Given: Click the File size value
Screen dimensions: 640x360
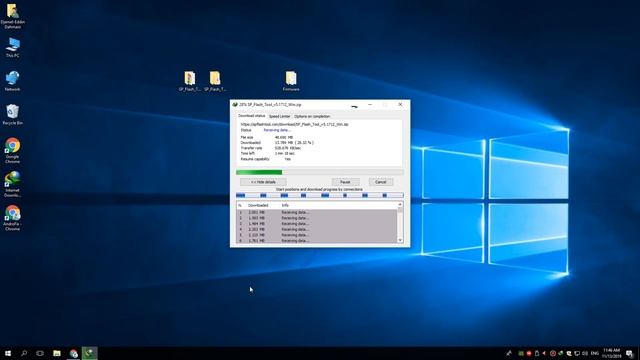Looking at the screenshot, I should (284, 138).
